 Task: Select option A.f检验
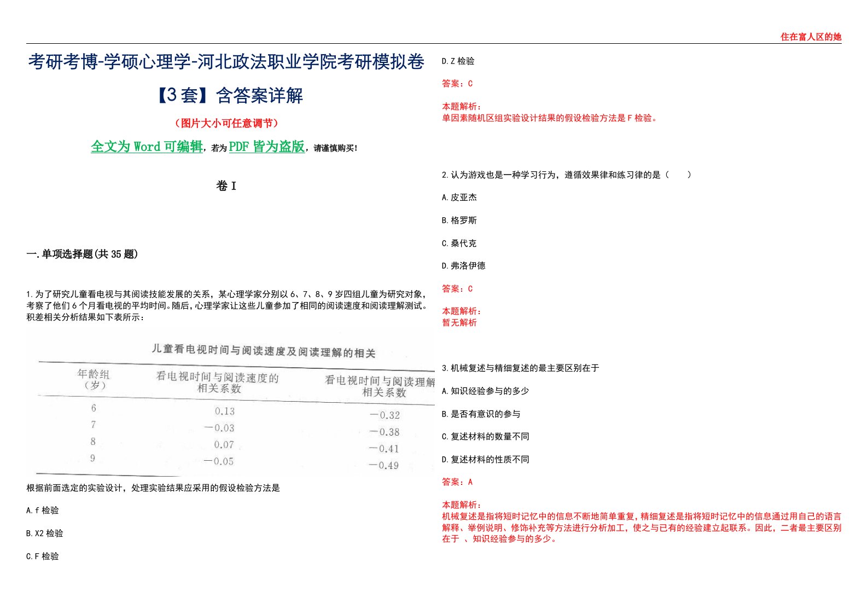(x=43, y=511)
